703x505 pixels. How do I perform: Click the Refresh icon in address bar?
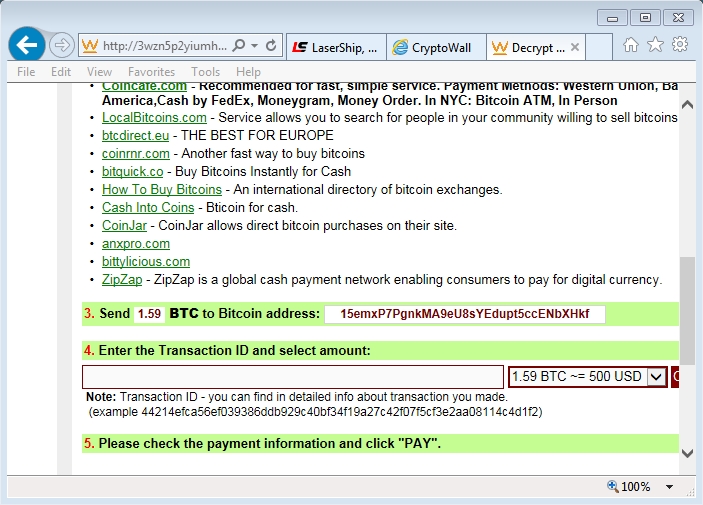[x=271, y=46]
